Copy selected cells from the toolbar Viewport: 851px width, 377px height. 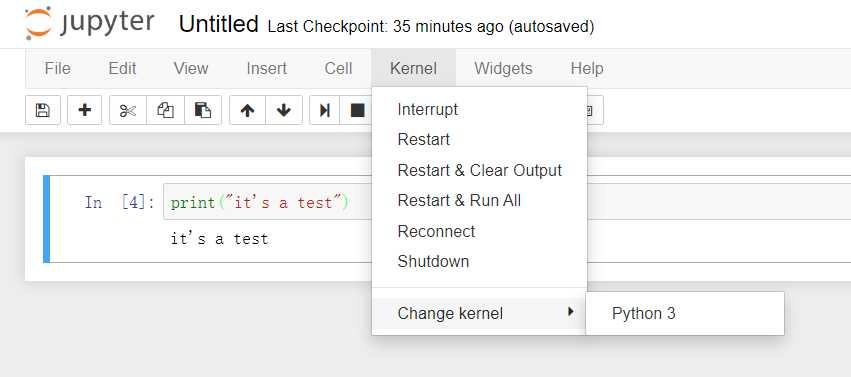tap(166, 110)
